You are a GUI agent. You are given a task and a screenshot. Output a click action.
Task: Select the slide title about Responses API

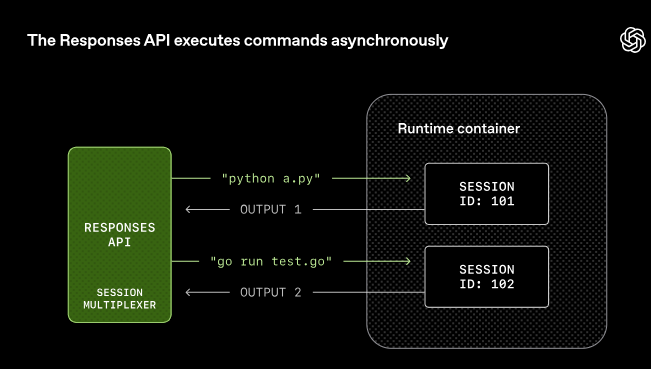[237, 41]
